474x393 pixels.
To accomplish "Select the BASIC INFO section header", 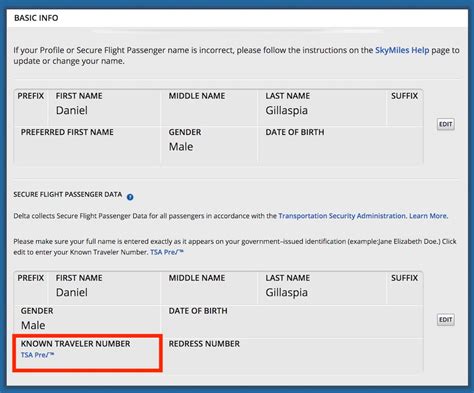I will [x=36, y=18].
